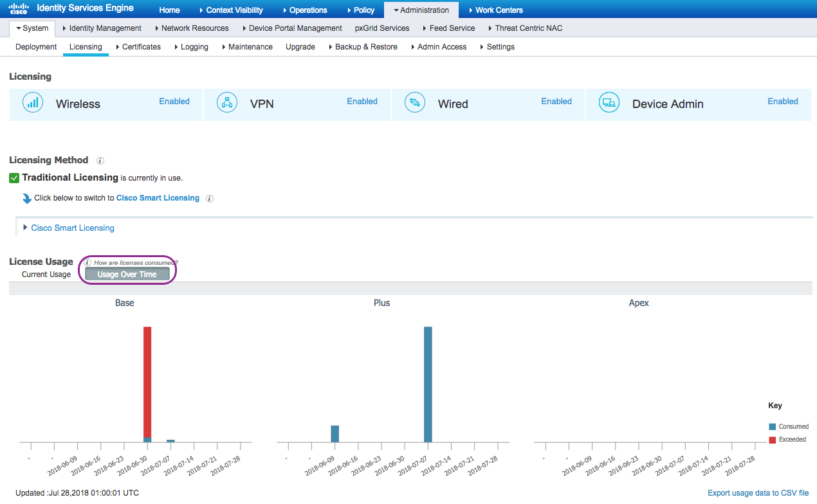Click the Base chart red Exceeded bar
817x504 pixels.
(x=148, y=382)
